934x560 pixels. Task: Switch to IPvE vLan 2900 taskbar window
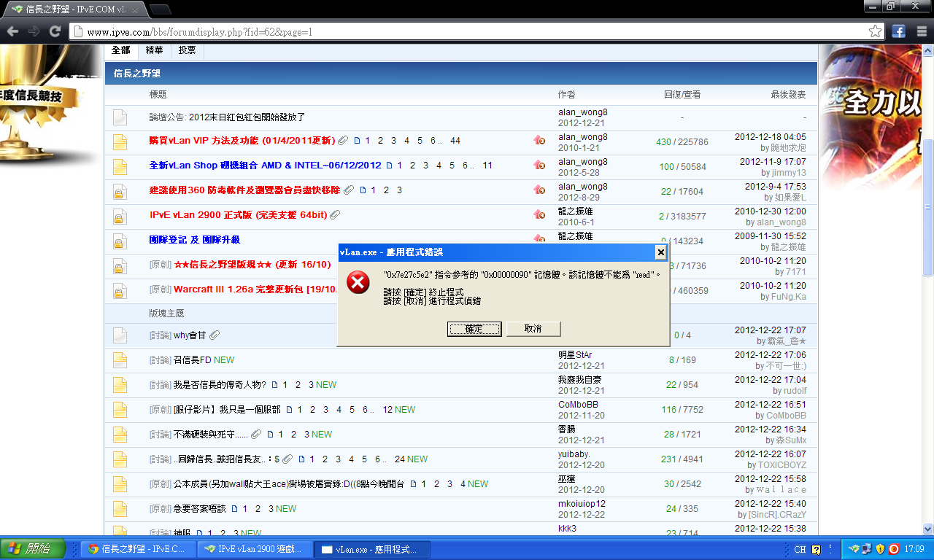pyautogui.click(x=255, y=549)
